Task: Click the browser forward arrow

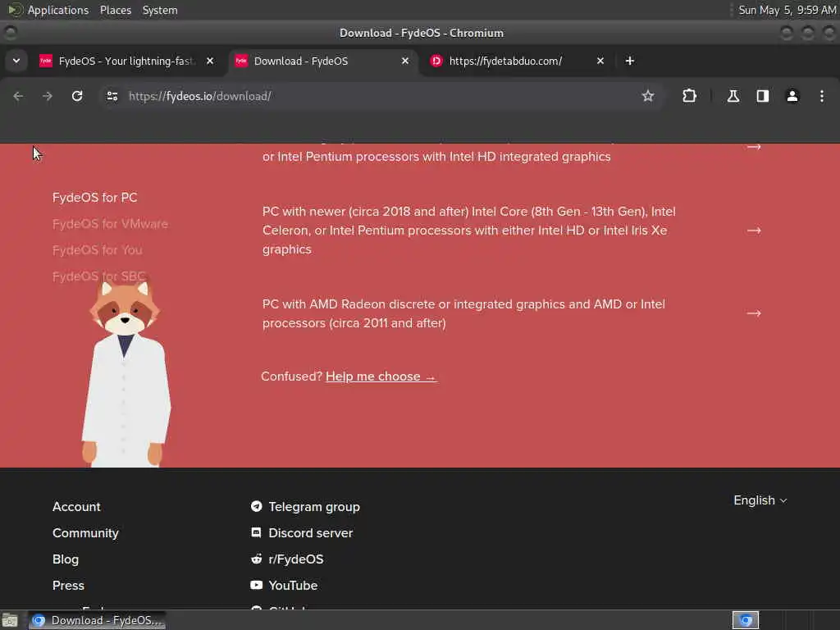Action: pyautogui.click(x=48, y=96)
